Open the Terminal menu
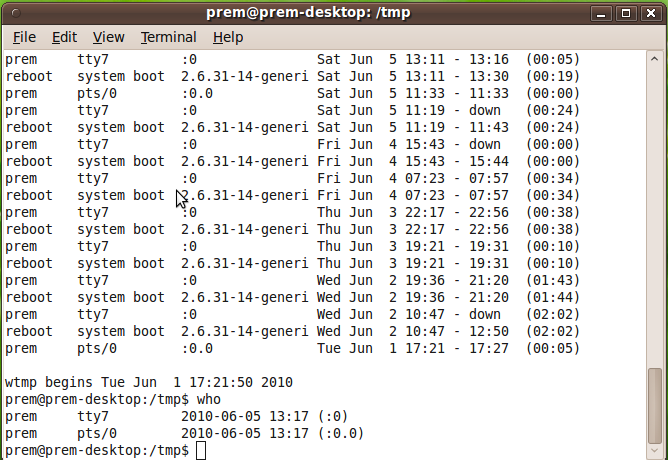The image size is (668, 460). pyautogui.click(x=168, y=37)
